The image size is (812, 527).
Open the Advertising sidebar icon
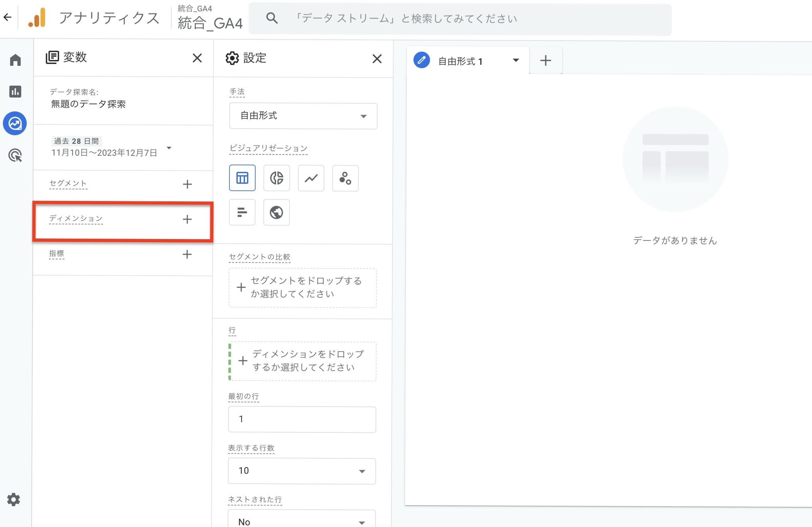[x=15, y=155]
